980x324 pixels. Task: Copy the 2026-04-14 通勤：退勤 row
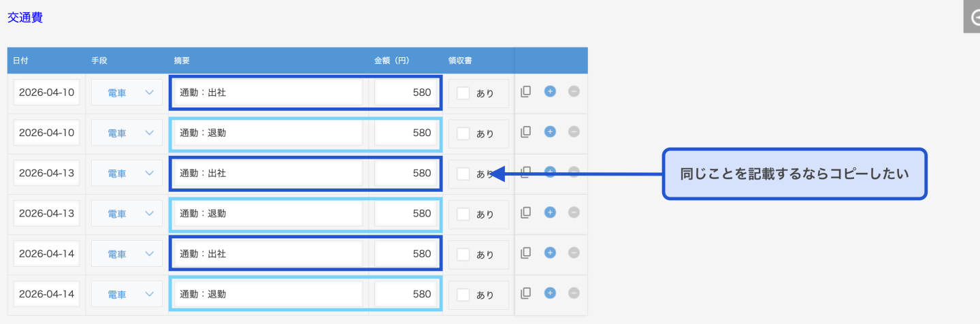[525, 293]
